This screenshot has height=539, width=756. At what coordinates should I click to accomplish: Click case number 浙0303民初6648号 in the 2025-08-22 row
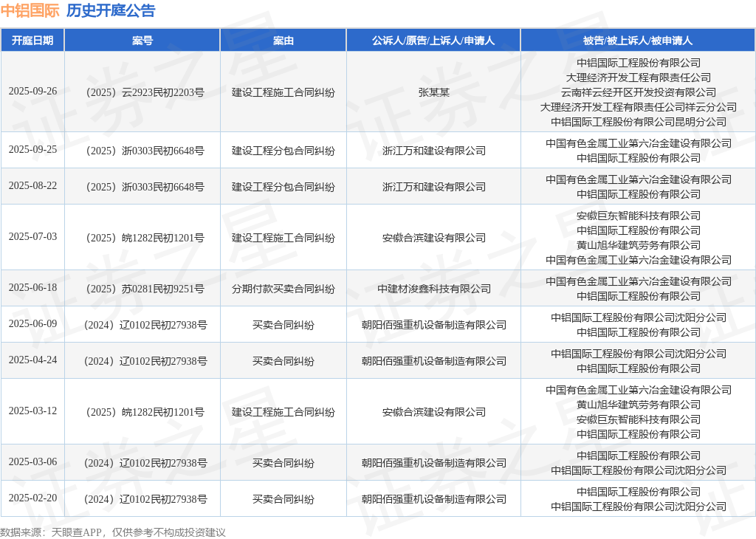coord(145,187)
